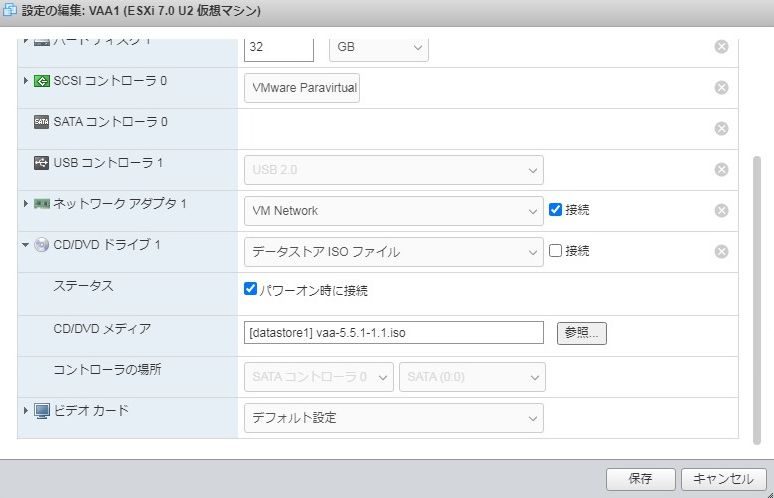Toggle the パワーオン時に接続 checkbox
The image size is (774, 498).
coord(250,289)
